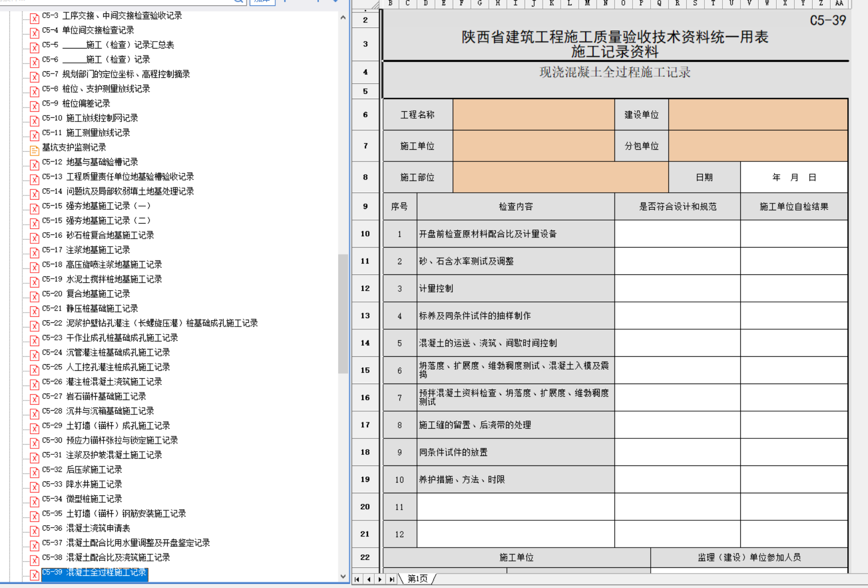Select row header 10 in the spreadsheet
Viewport: 868px width, 588px height.
click(365, 234)
